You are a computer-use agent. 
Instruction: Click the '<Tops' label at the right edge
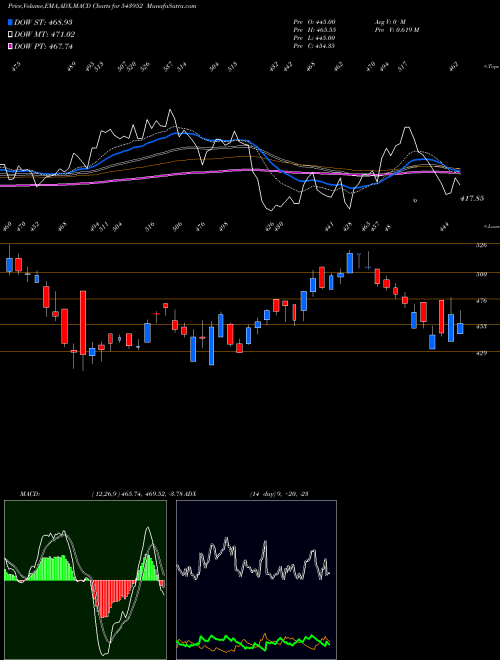coord(492,67)
